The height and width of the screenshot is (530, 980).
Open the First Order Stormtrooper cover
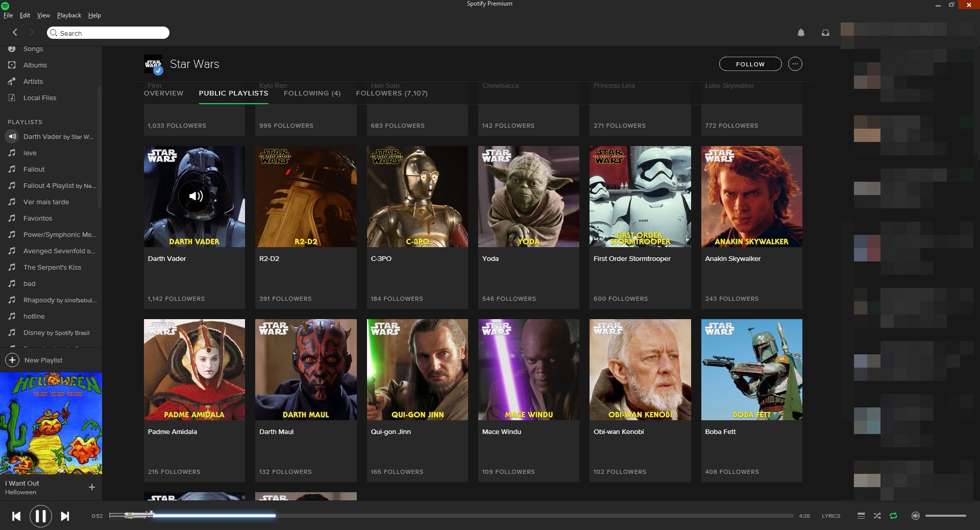[x=640, y=197]
